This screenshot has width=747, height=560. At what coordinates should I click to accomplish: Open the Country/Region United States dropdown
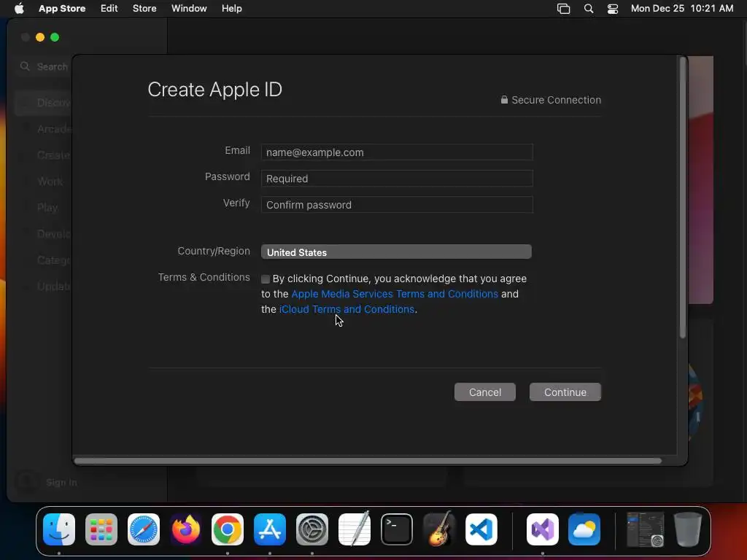click(x=396, y=252)
